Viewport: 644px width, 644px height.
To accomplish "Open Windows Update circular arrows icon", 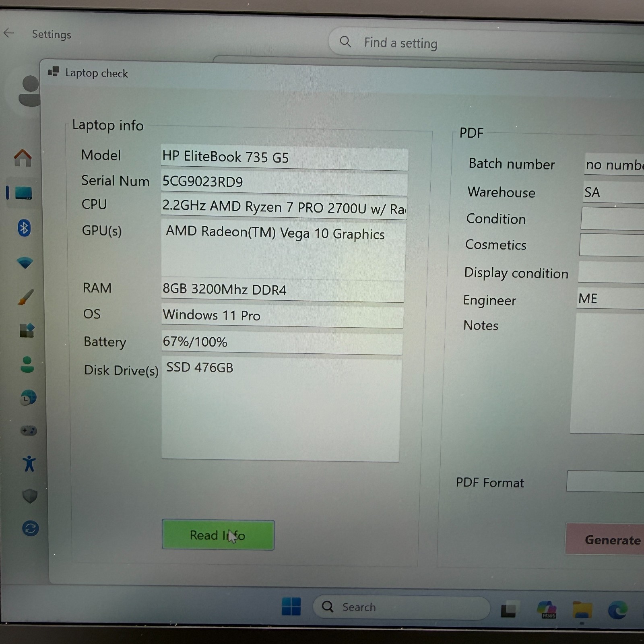I will pos(31,528).
